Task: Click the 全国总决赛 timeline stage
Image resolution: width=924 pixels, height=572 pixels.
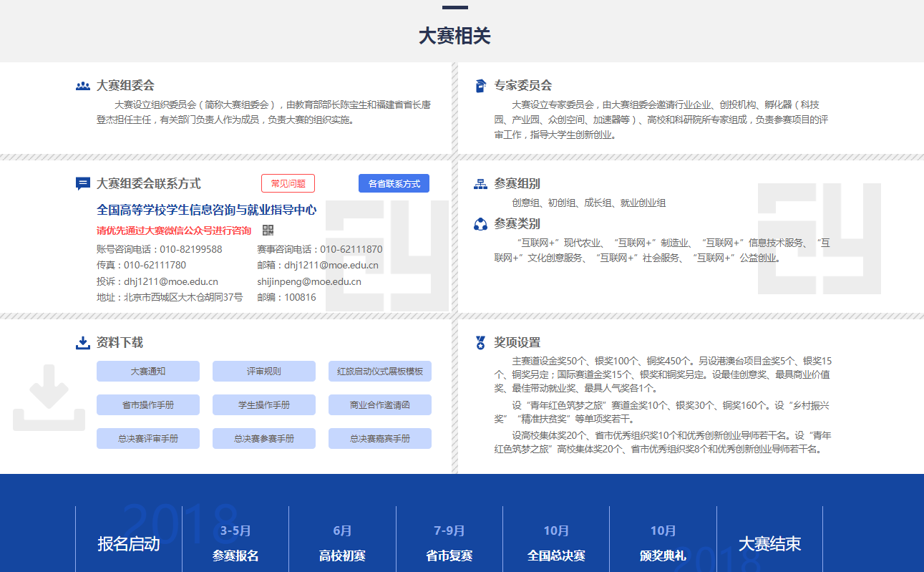Action: 556,556
